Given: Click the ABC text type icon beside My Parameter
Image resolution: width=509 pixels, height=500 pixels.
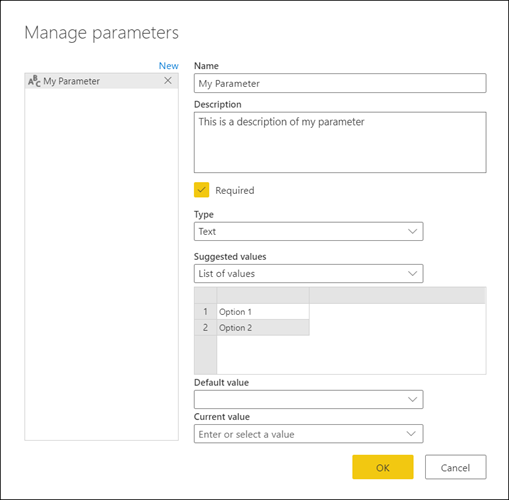Looking at the screenshot, I should click(x=34, y=81).
